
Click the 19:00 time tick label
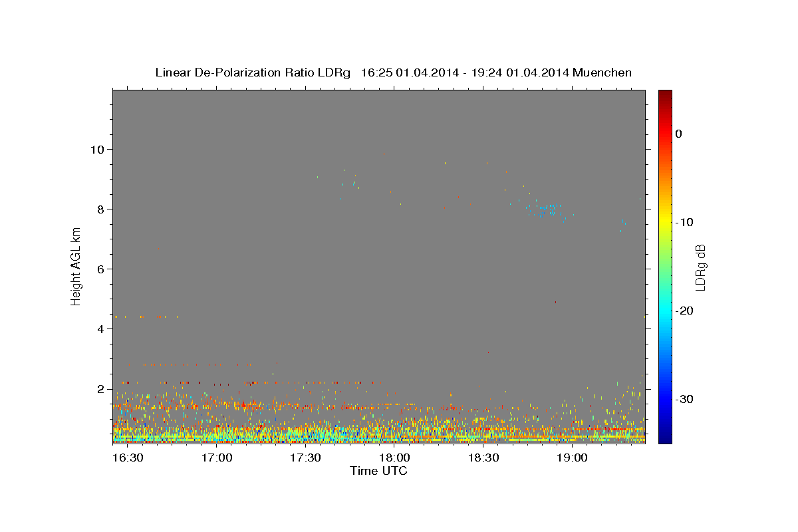coord(572,458)
